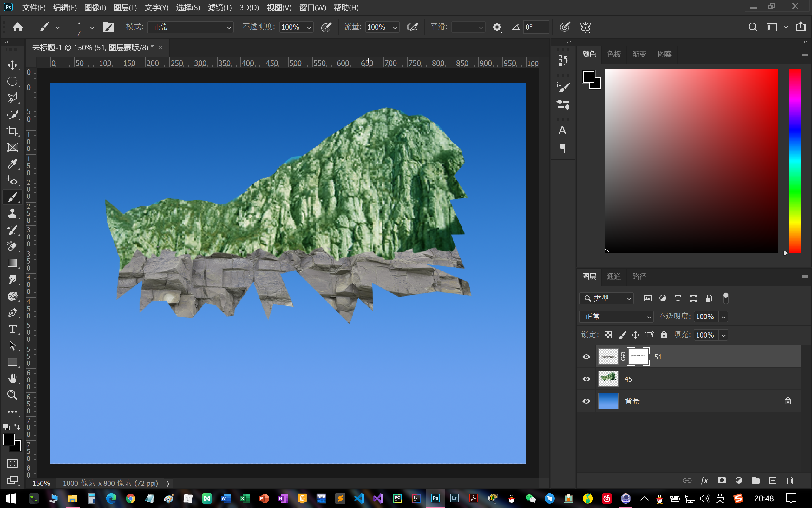Click the rainbow hue slider strip

click(x=795, y=161)
